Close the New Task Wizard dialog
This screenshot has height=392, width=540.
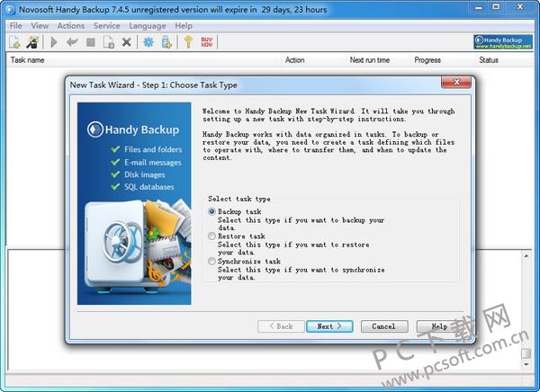[x=456, y=82]
